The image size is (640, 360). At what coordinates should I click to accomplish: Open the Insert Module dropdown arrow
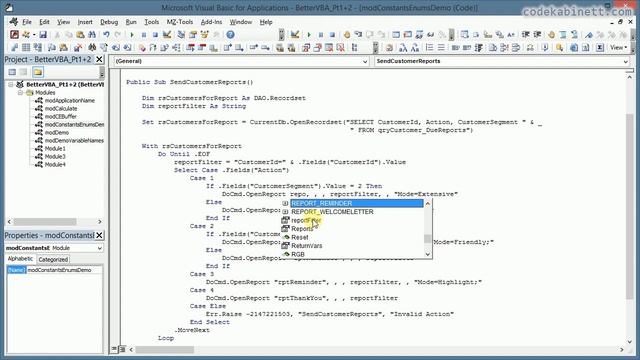[34, 35]
